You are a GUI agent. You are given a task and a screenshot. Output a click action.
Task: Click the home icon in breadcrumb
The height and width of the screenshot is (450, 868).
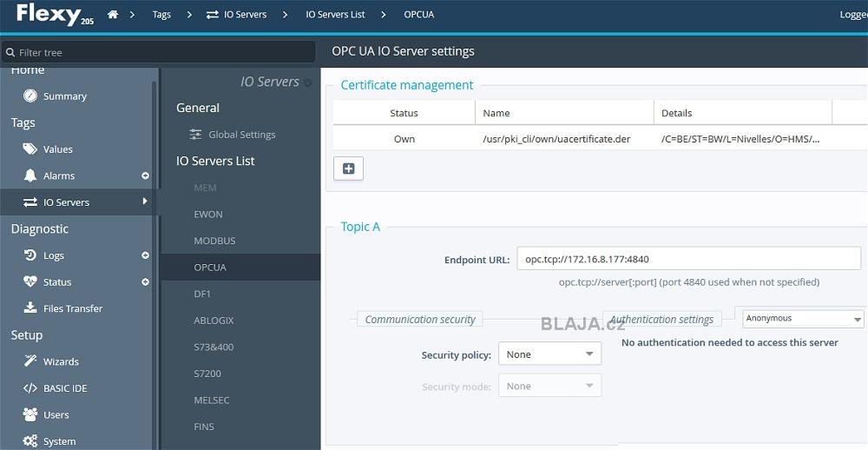pos(113,15)
